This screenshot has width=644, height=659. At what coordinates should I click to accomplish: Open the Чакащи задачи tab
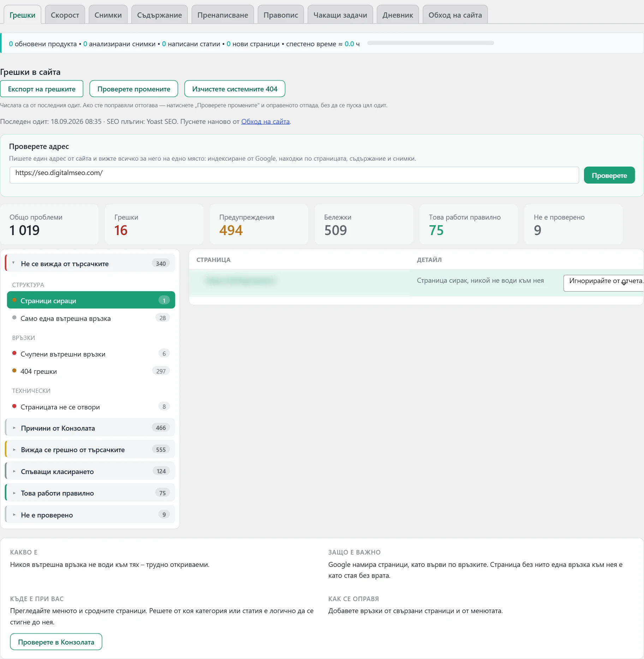(340, 15)
